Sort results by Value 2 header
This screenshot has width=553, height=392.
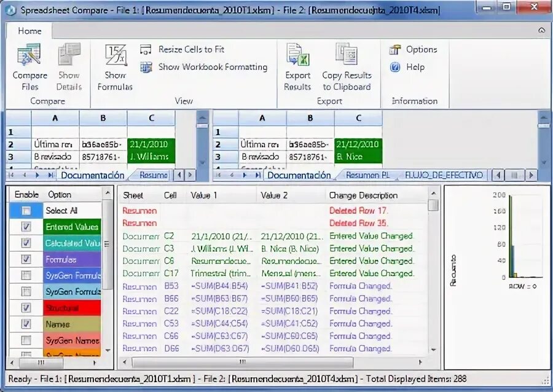click(x=291, y=195)
